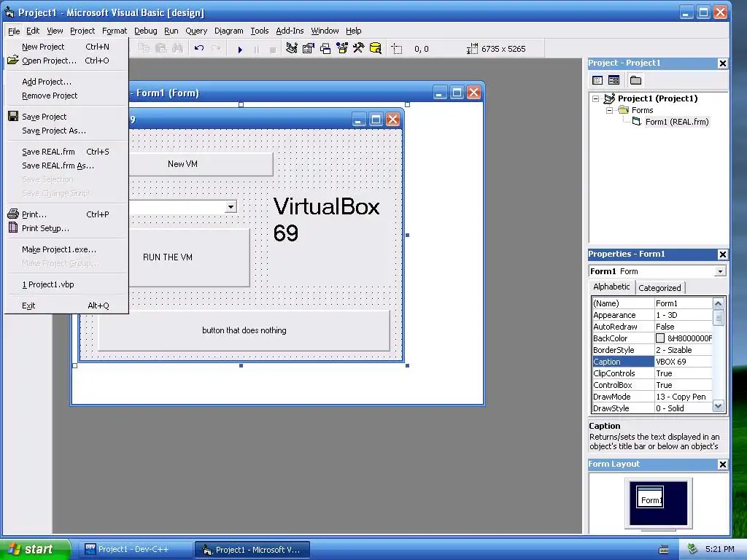Open the Project Explorer toolbar icon

292,48
